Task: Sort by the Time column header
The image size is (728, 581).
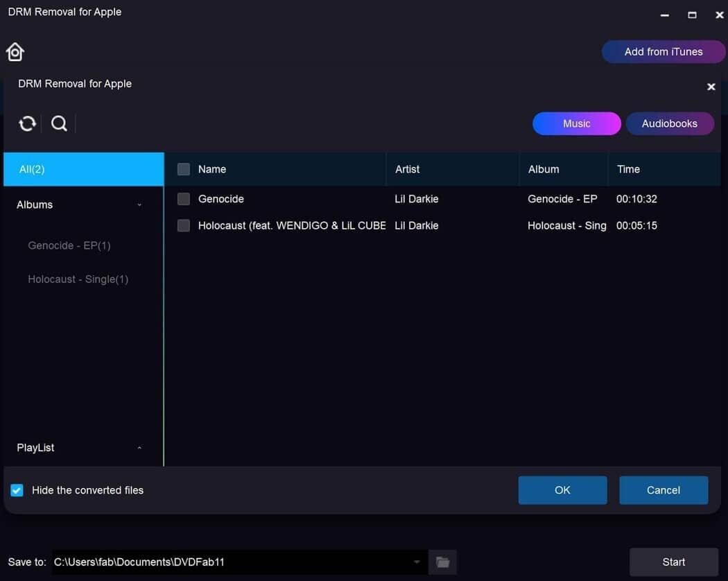Action: tap(628, 169)
